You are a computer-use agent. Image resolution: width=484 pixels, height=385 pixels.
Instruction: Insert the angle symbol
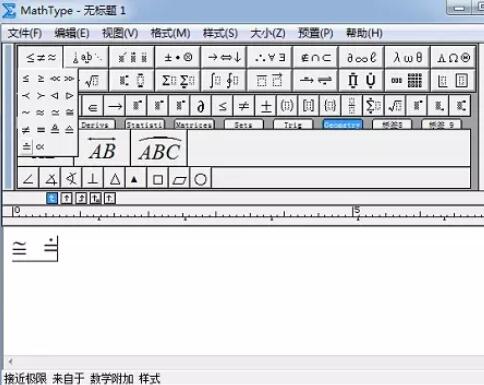click(x=28, y=179)
